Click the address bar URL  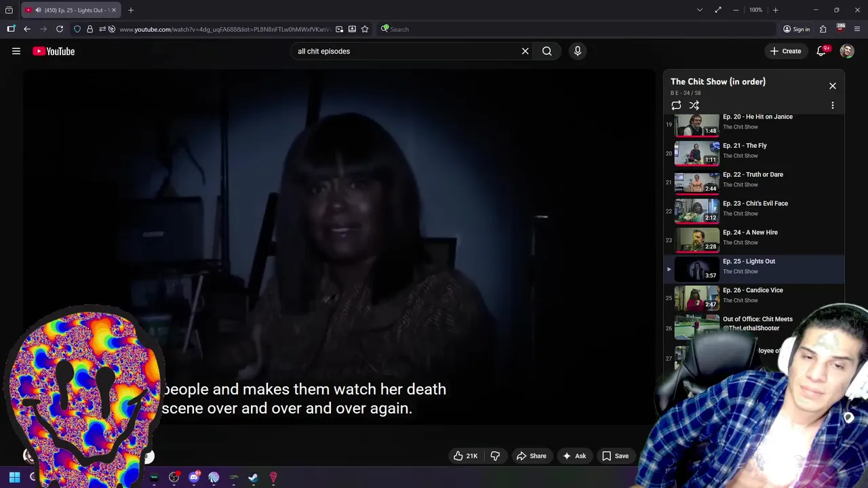click(x=225, y=29)
